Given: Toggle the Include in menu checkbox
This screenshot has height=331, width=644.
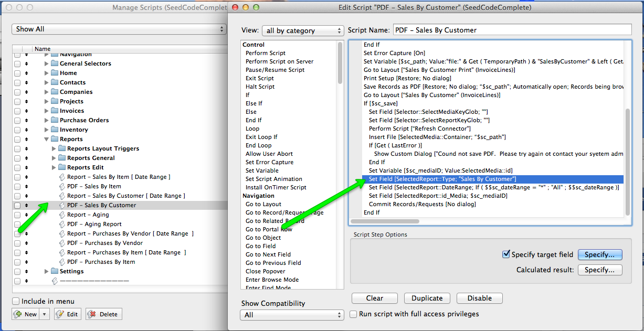Looking at the screenshot, I should click(16, 301).
